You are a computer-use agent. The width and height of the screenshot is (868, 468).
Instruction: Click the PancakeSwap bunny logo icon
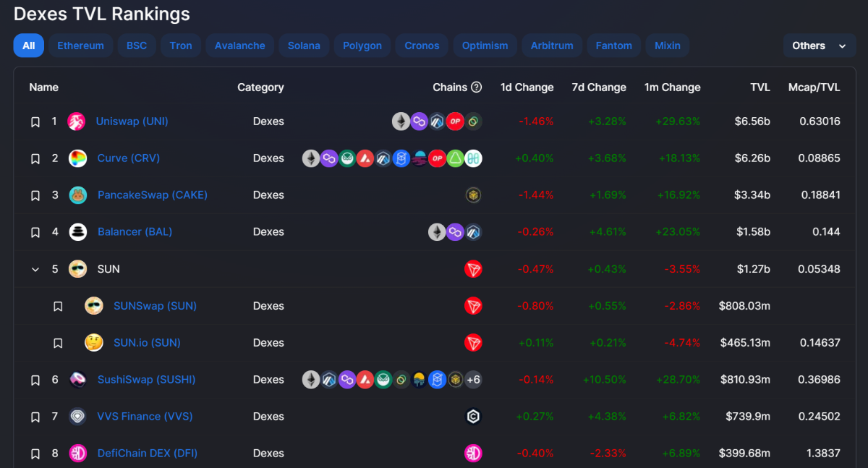coord(77,195)
